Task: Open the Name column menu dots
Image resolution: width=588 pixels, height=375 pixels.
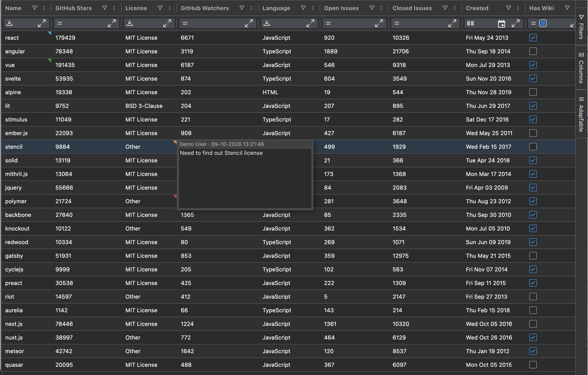Action: (x=44, y=8)
